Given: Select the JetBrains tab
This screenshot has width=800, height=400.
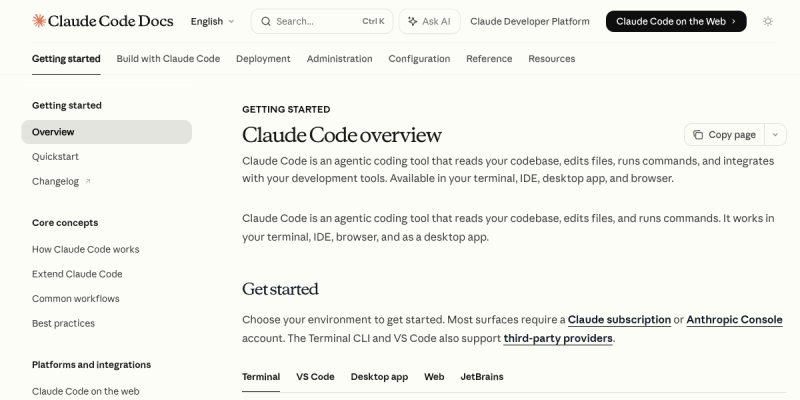Looking at the screenshot, I should (x=482, y=377).
